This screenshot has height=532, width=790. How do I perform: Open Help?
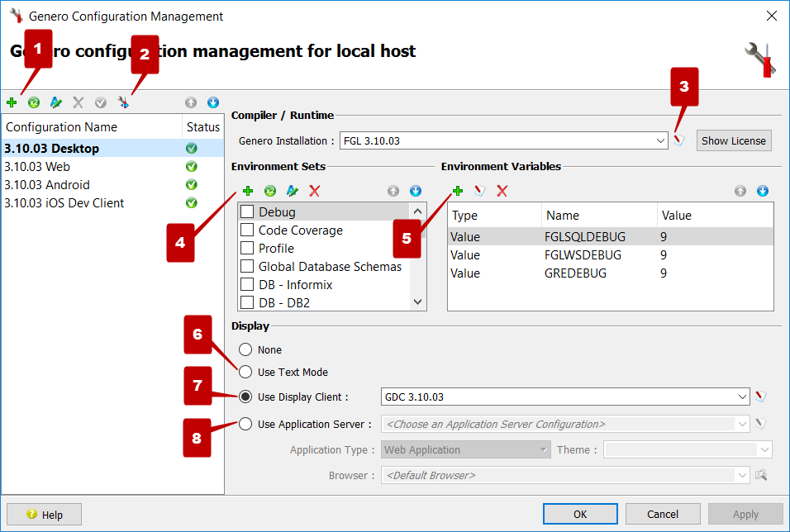pos(45,515)
